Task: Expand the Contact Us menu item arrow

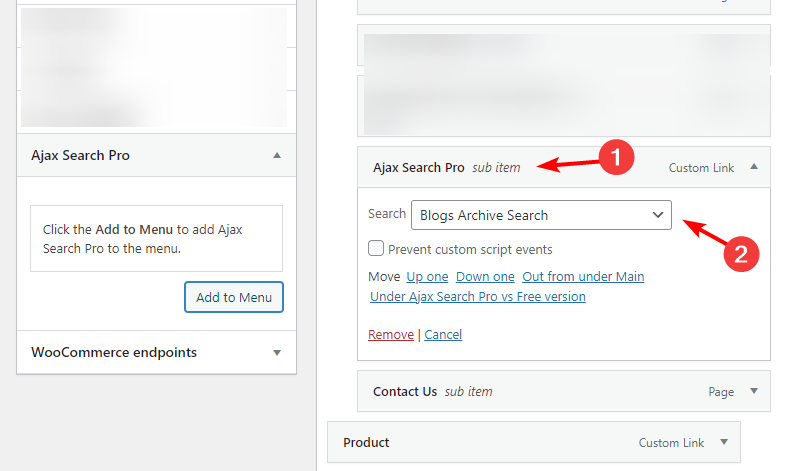Action: [754, 392]
